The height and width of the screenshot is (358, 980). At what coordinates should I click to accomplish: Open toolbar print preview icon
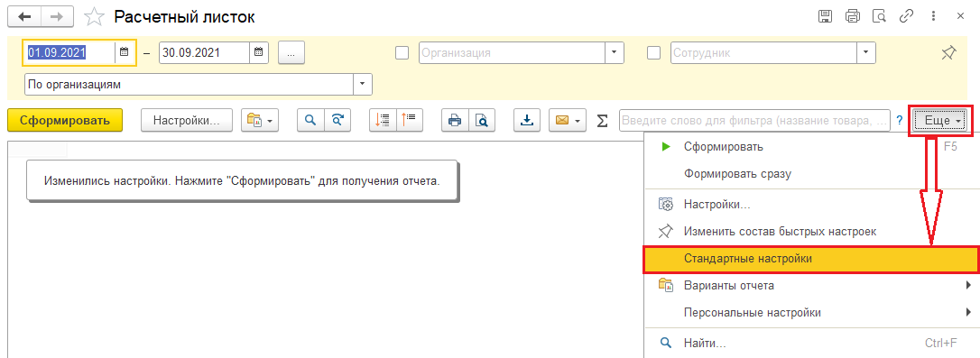coord(482,121)
